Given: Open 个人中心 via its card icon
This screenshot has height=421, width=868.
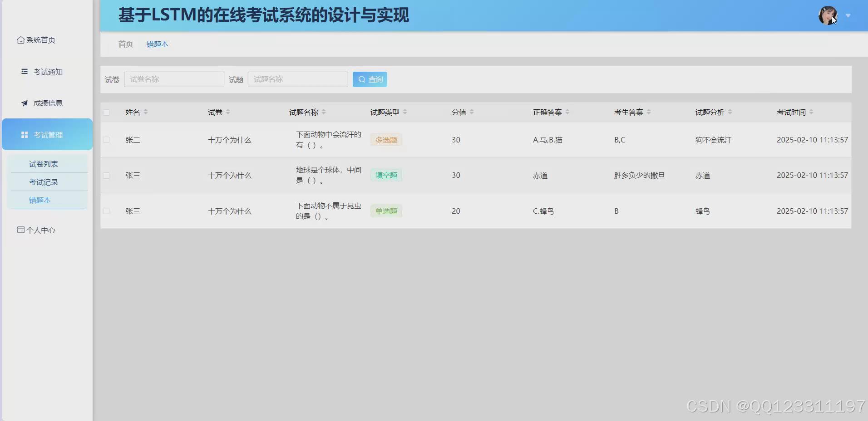Looking at the screenshot, I should (x=20, y=230).
